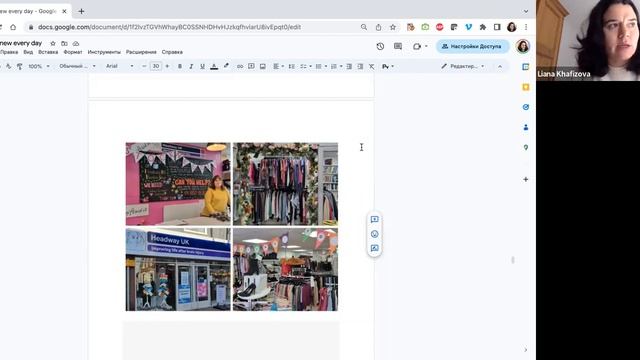The height and width of the screenshot is (360, 640).
Task: Open the Tasks side panel icon
Action: 526,107
